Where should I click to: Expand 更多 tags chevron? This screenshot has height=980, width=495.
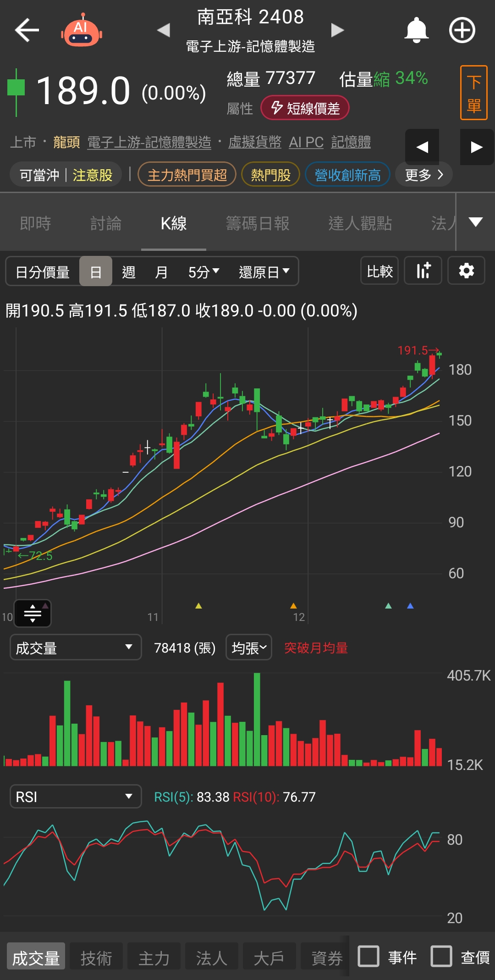(x=424, y=175)
